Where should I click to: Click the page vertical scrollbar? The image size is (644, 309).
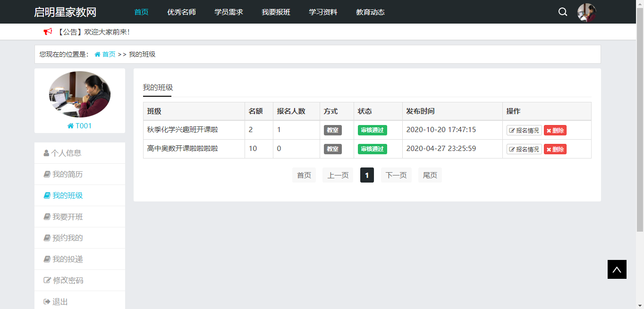(640, 120)
